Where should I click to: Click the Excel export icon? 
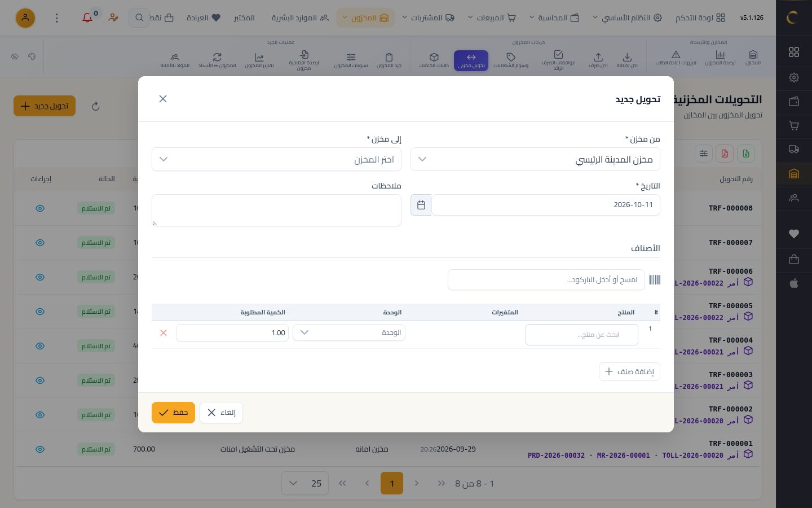(x=745, y=154)
